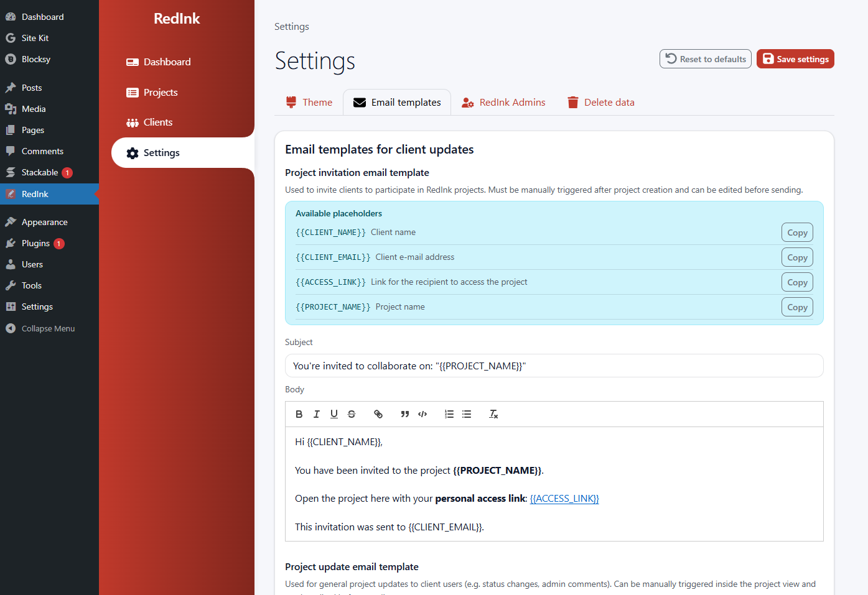
Task: Follow the {{ACCESS_LINK}} hyperlink in body
Action: point(564,499)
